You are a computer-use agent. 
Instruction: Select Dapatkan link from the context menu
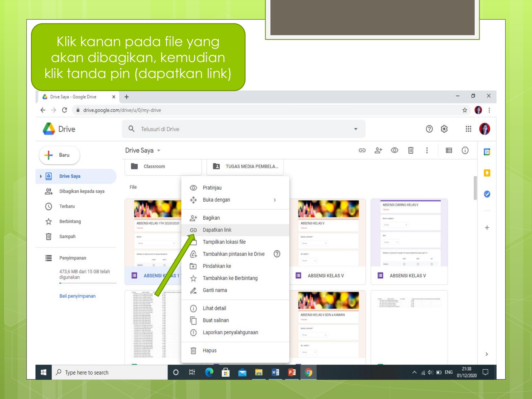pos(218,230)
